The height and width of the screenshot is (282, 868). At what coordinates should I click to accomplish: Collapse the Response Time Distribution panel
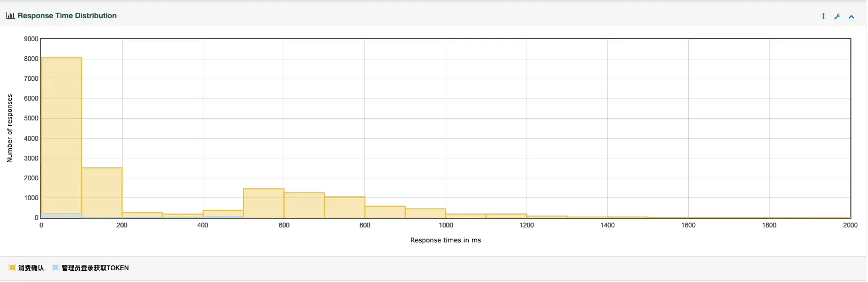coord(851,17)
